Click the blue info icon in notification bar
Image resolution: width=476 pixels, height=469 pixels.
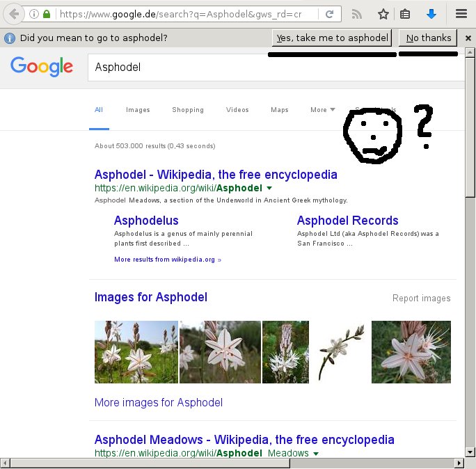(x=10, y=38)
